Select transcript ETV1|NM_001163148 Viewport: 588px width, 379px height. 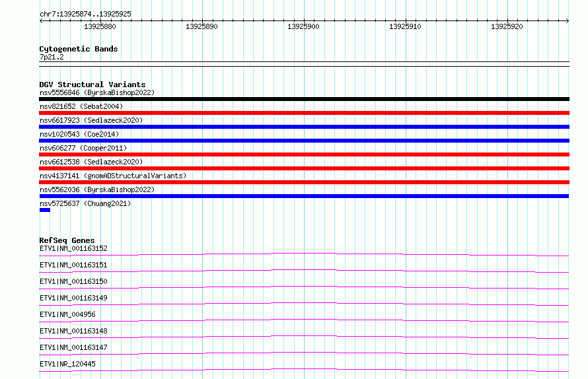point(73,331)
